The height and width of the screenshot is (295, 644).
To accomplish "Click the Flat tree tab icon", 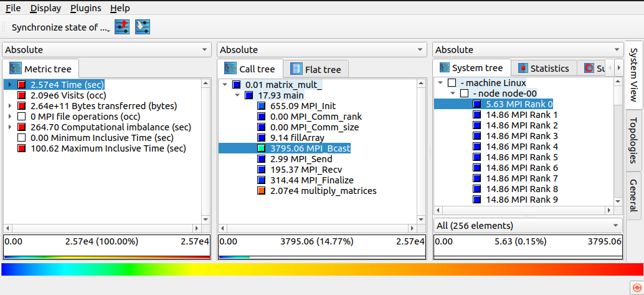I will click(296, 69).
